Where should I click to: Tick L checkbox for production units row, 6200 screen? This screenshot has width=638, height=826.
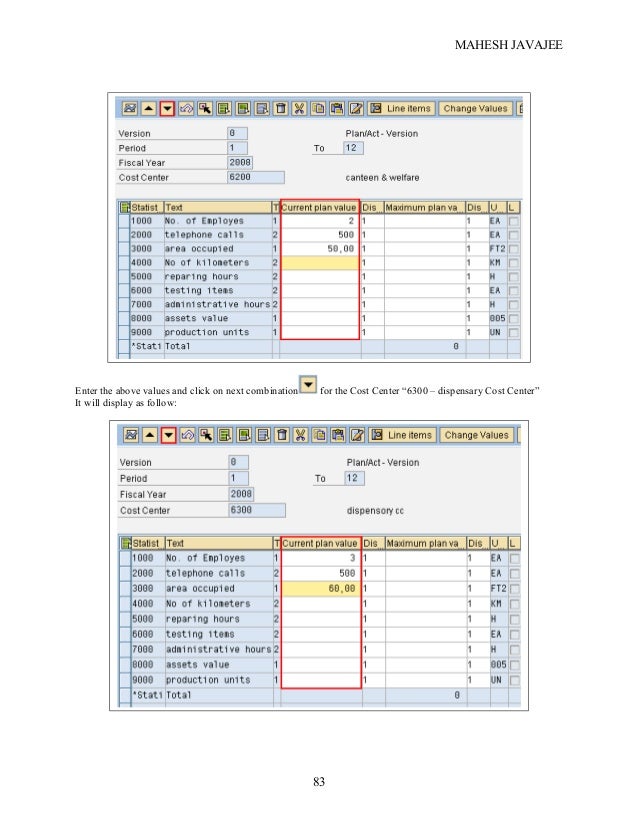tap(514, 332)
